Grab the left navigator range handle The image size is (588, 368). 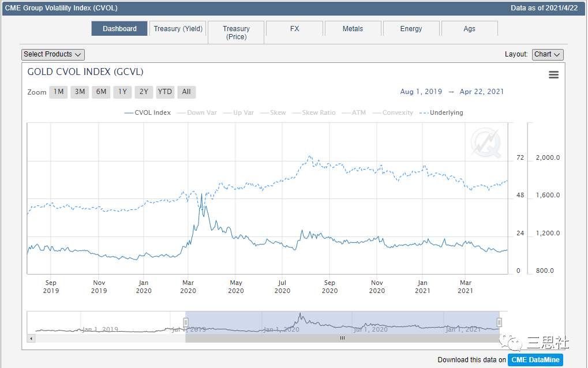point(186,322)
